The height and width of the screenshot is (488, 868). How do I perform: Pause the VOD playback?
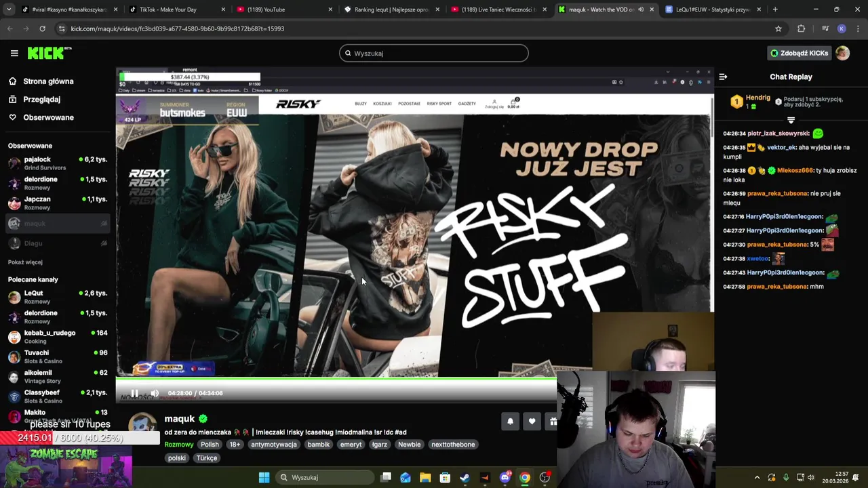click(x=134, y=393)
